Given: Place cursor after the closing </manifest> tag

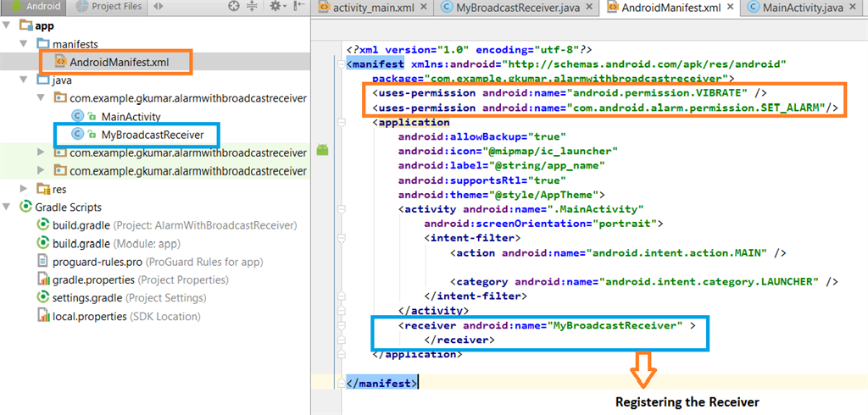Looking at the screenshot, I should (419, 383).
